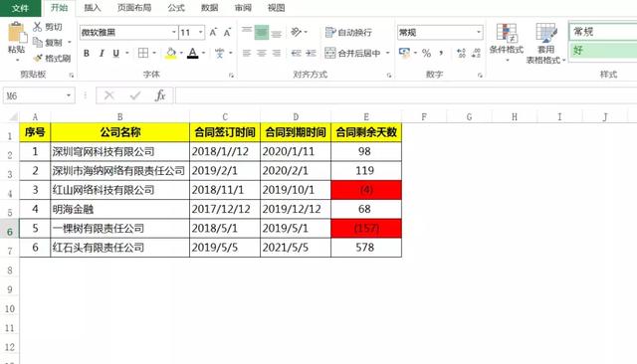Click the formula bar input field
Screen dimensions: 637x364
[406, 95]
